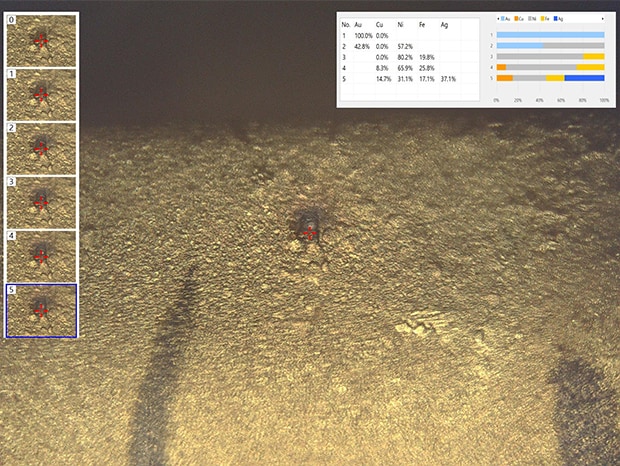This screenshot has height=466, width=620.
Task: Select row 5 with 37.1% Ag
Action: coord(400,78)
